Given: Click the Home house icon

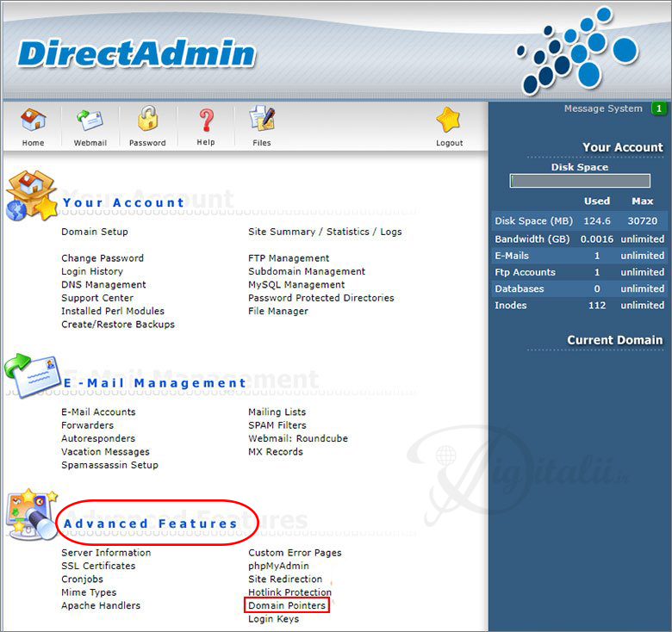Looking at the screenshot, I should pos(33,120).
